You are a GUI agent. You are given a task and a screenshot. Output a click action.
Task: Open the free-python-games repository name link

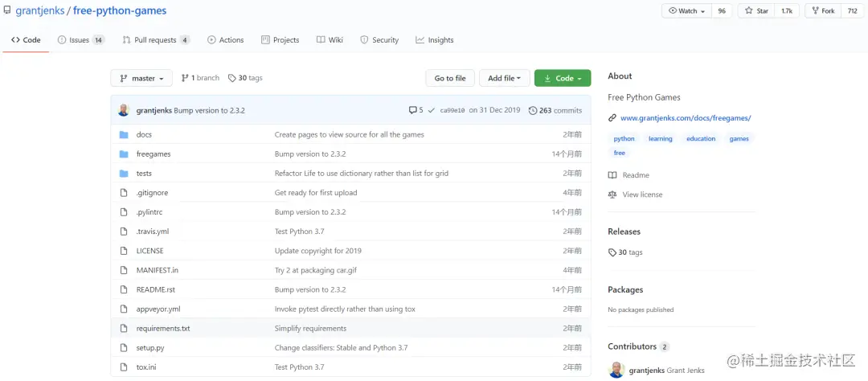[120, 10]
